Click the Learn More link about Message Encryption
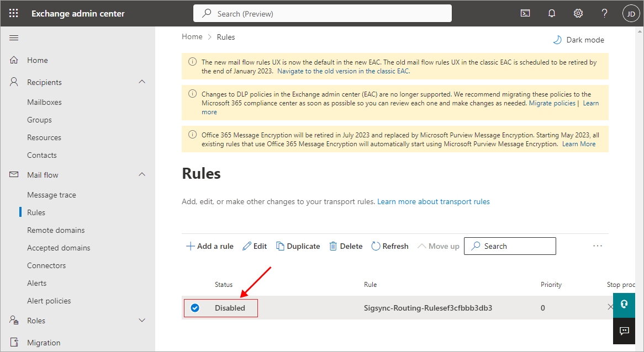Image resolution: width=644 pixels, height=352 pixels. pos(579,144)
